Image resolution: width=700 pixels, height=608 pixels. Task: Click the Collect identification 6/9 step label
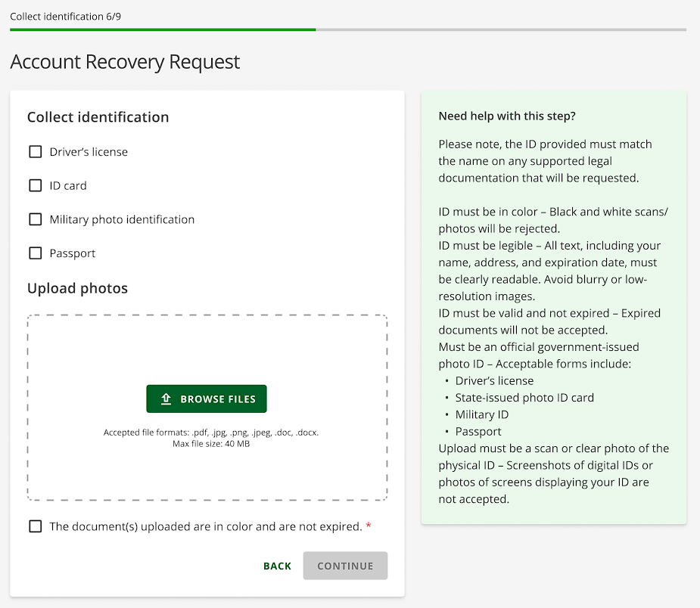pos(64,16)
